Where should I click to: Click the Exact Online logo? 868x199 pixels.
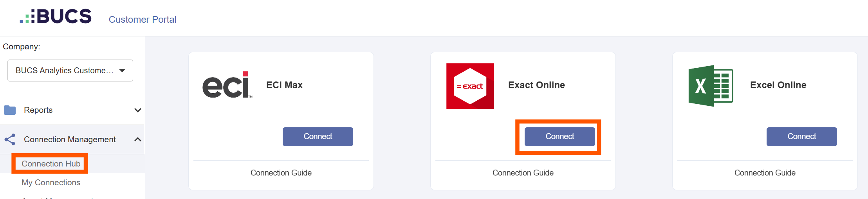click(470, 86)
